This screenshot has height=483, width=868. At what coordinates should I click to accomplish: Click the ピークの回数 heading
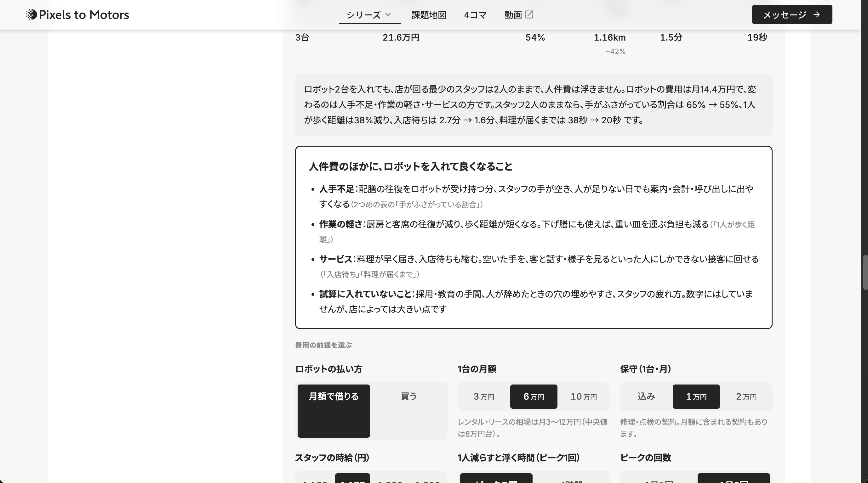[x=646, y=458]
